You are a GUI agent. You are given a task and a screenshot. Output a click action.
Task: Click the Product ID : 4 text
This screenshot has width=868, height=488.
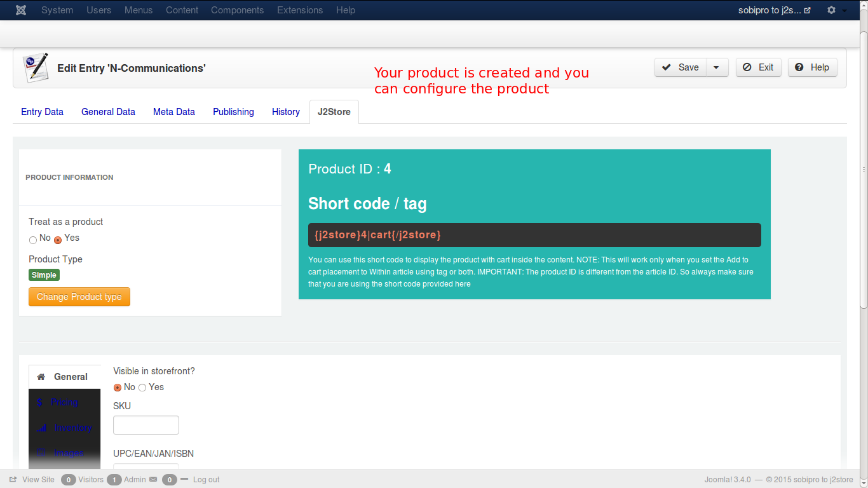point(349,169)
